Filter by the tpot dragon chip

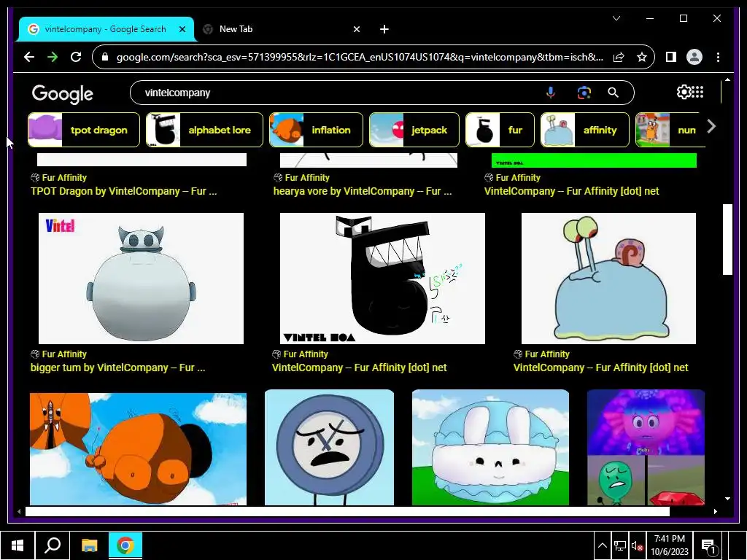coord(84,130)
